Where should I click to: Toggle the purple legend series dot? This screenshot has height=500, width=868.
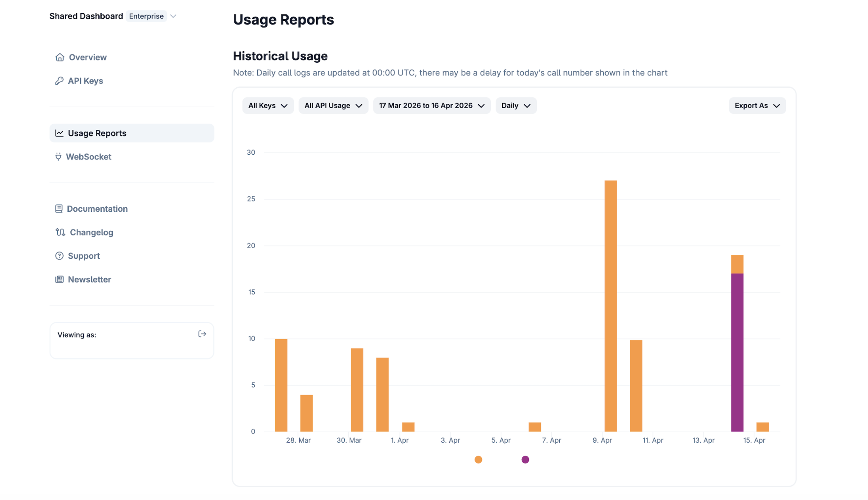(x=525, y=460)
